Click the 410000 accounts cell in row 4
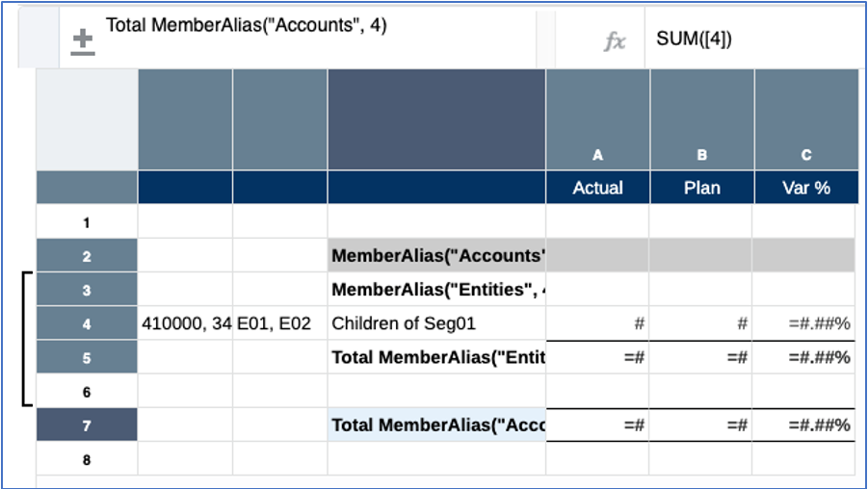This screenshot has height=489, width=868. [x=185, y=324]
